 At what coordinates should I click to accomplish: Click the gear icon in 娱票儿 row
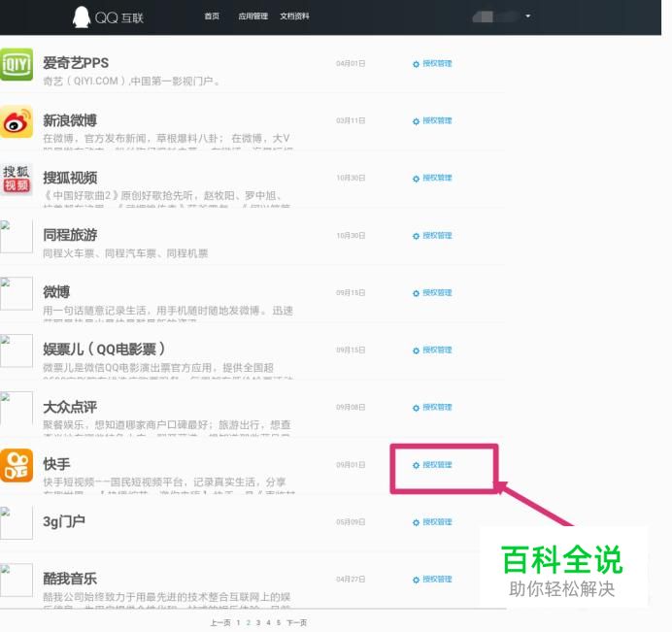[416, 350]
